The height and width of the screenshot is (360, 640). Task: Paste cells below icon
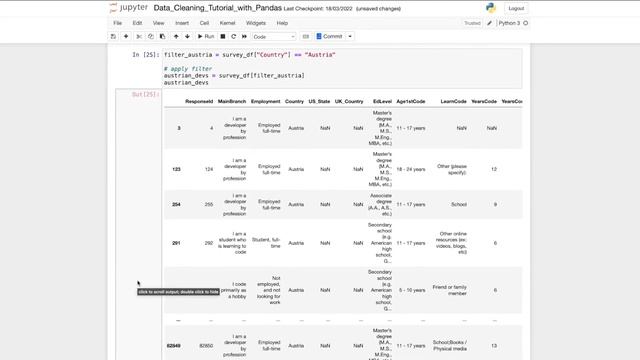(x=162, y=36)
